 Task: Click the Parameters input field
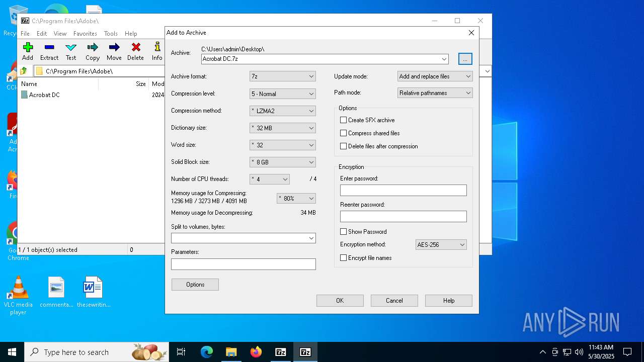244,264
